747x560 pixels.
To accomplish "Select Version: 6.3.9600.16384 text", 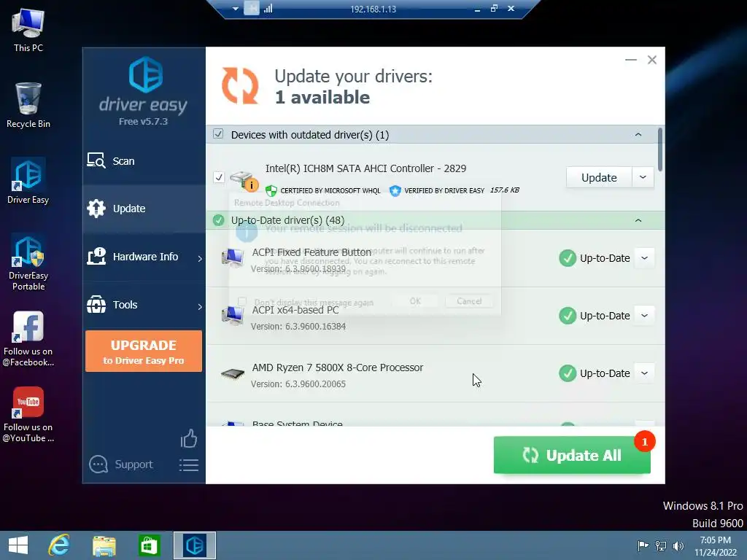I will tap(298, 327).
